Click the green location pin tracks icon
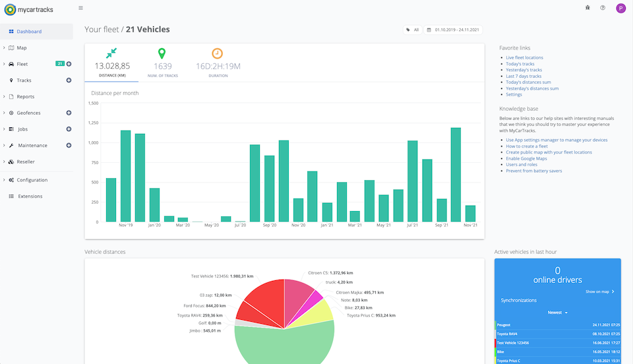 tap(162, 53)
